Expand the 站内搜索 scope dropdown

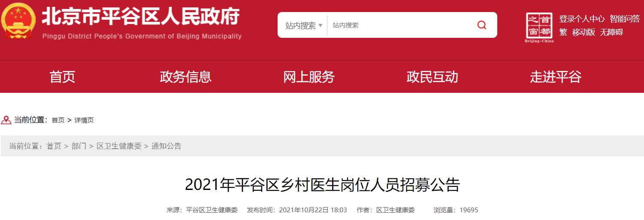pyautogui.click(x=303, y=25)
